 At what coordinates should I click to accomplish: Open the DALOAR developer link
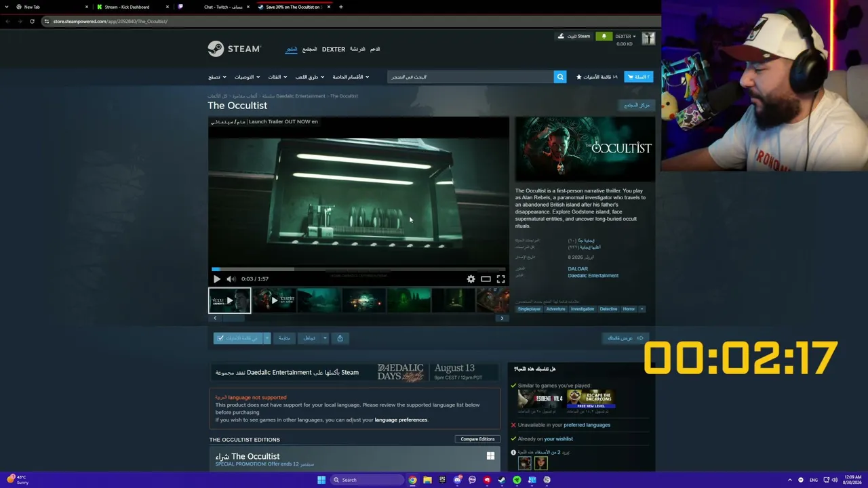pyautogui.click(x=578, y=268)
